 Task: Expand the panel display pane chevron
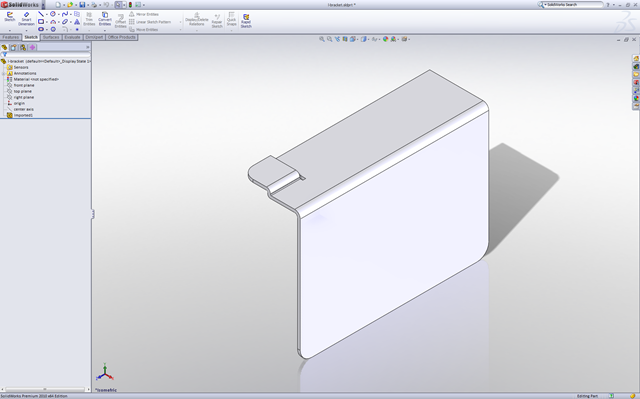87,47
